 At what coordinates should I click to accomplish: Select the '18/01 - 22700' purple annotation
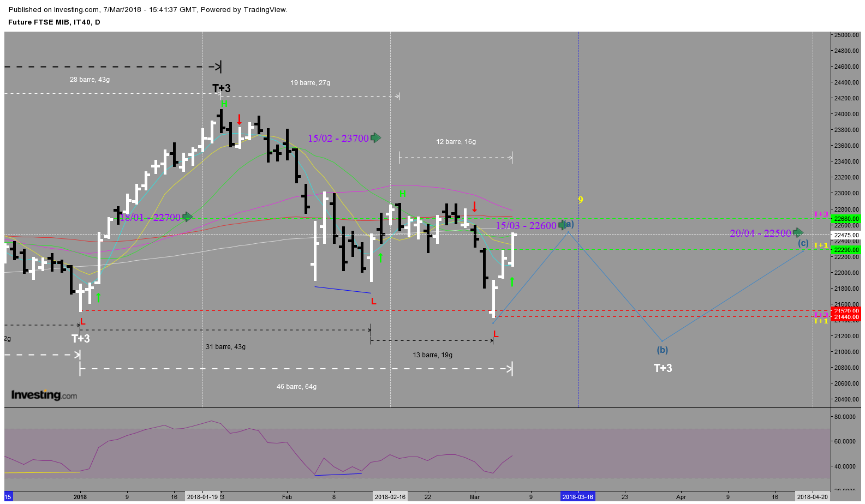coord(150,218)
